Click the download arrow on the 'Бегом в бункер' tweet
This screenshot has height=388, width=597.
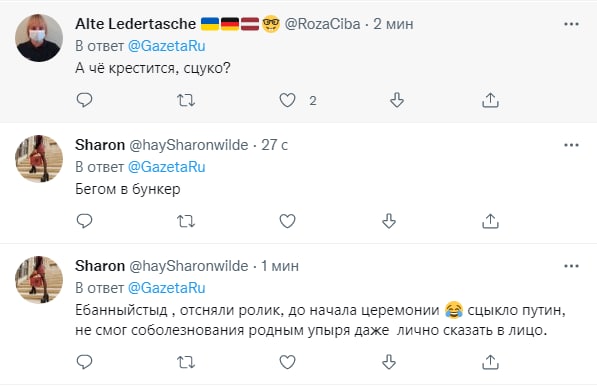pyautogui.click(x=389, y=221)
